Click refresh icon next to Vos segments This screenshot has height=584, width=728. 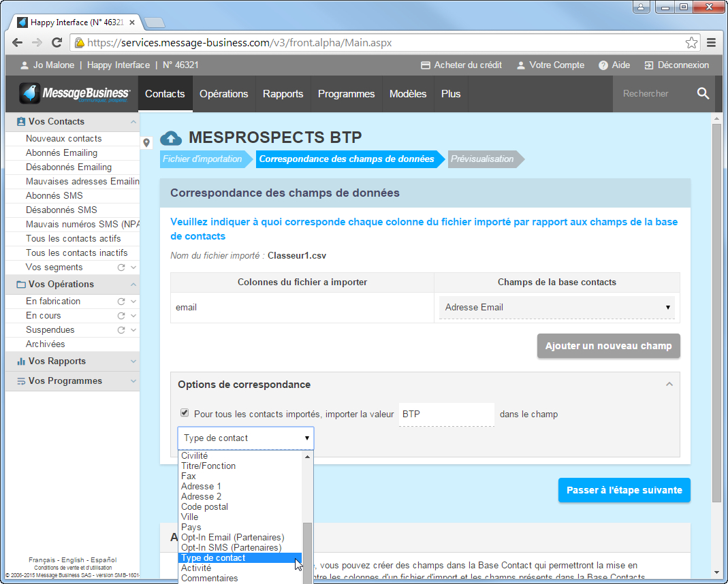click(x=121, y=267)
